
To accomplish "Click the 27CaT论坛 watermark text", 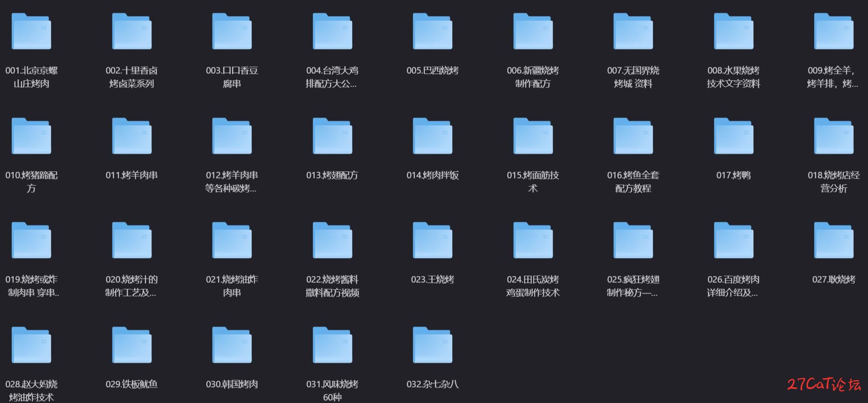I will click(824, 385).
